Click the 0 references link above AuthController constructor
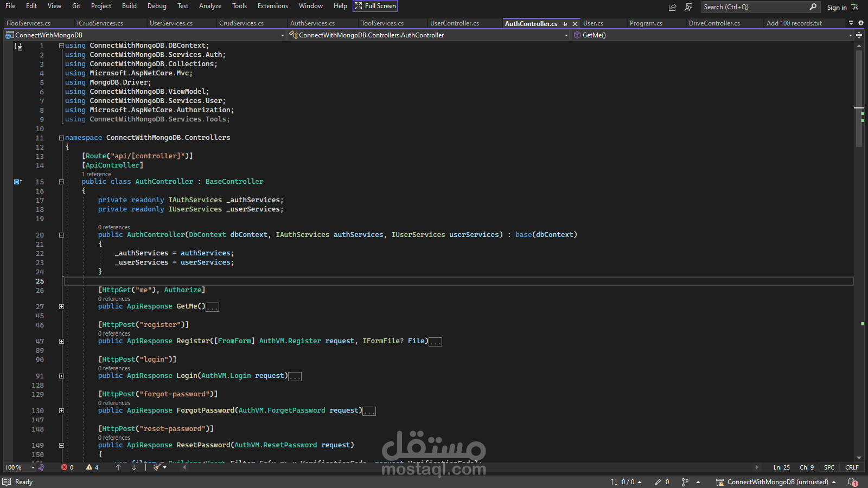868x488 pixels. [114, 227]
